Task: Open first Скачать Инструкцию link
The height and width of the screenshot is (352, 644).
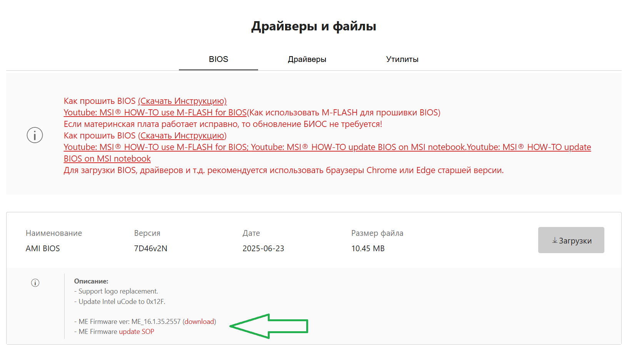Action: 182,101
